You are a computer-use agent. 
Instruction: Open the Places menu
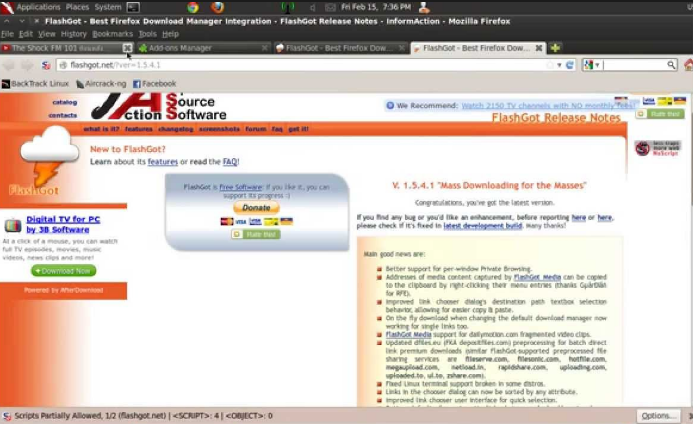[x=77, y=7]
